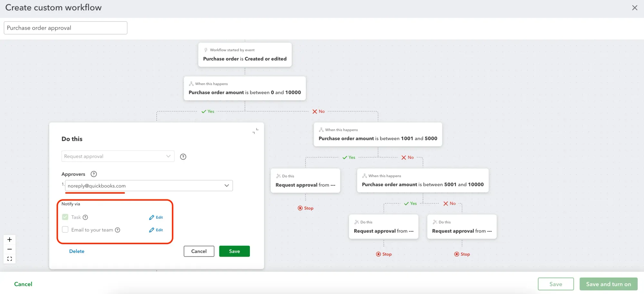
Task: Click the help icon beside Task option
Action: pos(85,217)
